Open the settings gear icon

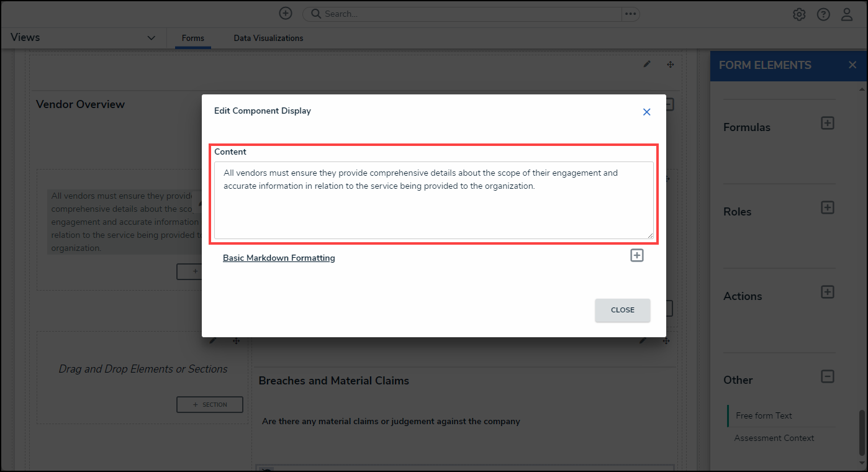[x=799, y=15]
